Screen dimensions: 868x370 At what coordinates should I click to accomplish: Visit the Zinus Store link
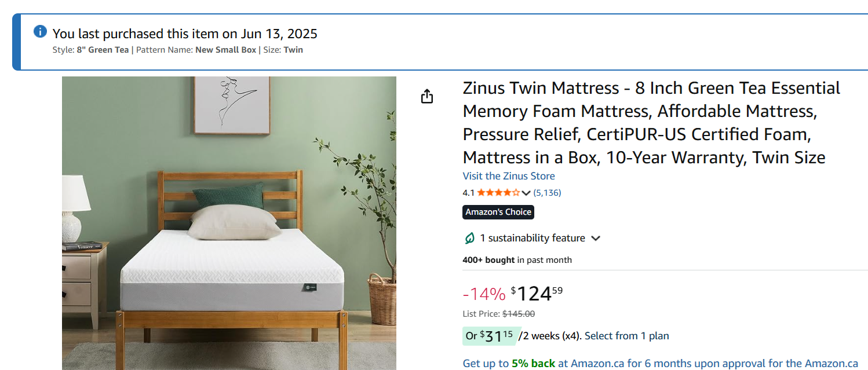tap(508, 176)
